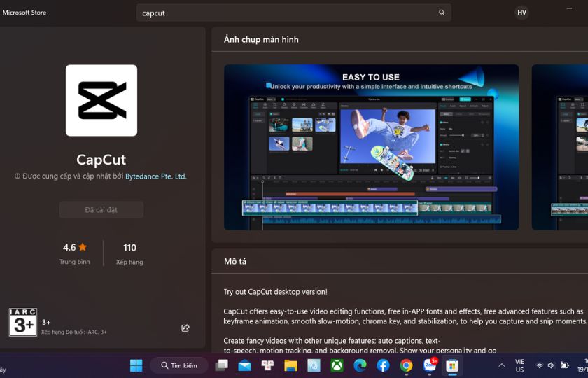Viewport: 588px width, 378px height.
Task: Click the IARC 3+ rating badge
Action: (x=23, y=323)
